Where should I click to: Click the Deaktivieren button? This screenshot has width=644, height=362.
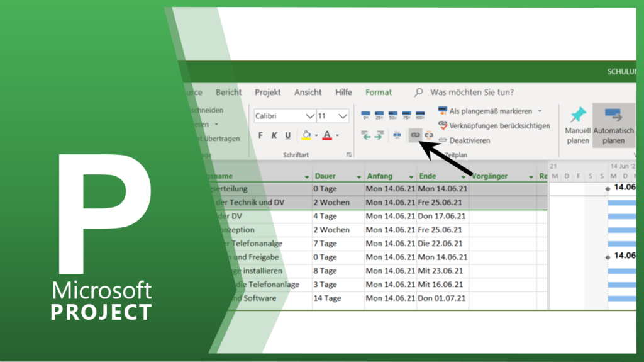pyautogui.click(x=465, y=140)
